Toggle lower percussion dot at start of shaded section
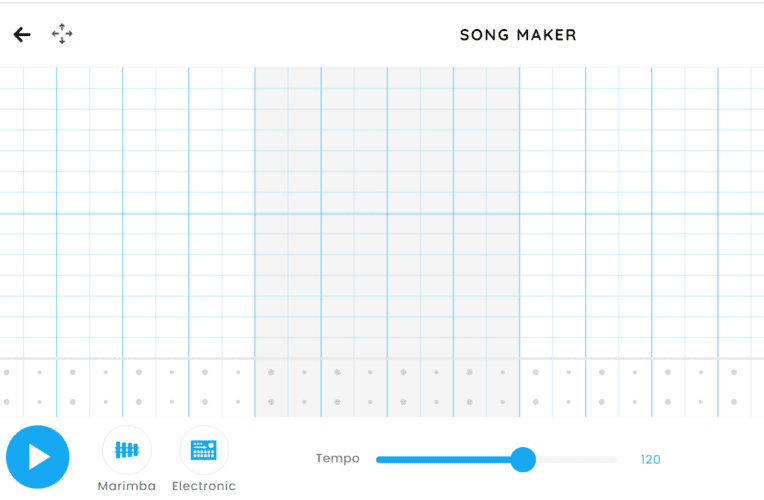Screen dimensions: 764x500 coord(271,402)
